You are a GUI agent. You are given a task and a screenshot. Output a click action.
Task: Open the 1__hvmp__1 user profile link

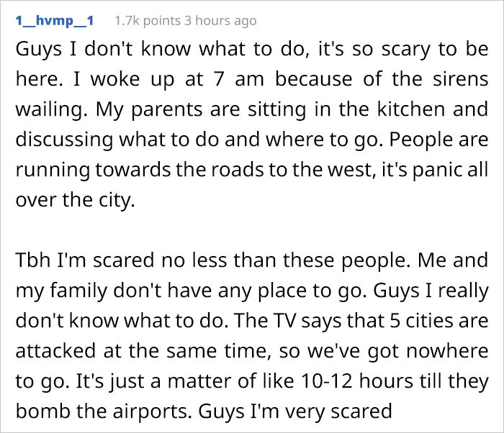click(55, 21)
